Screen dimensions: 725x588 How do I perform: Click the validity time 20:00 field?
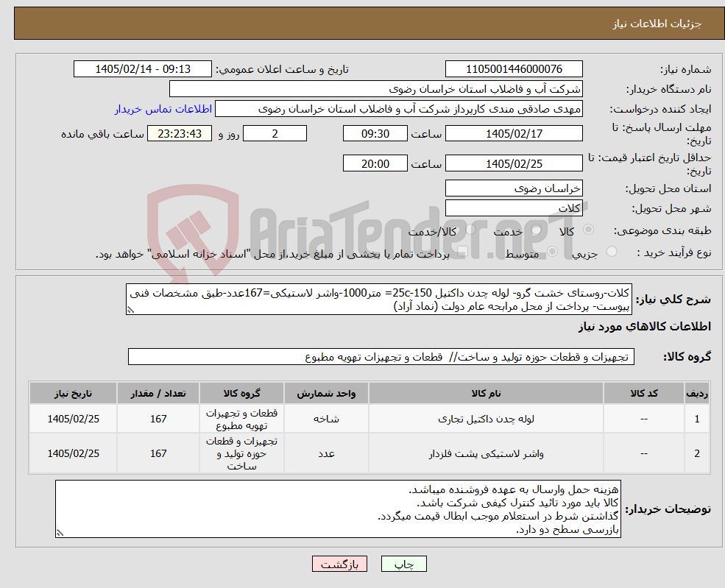[375, 163]
